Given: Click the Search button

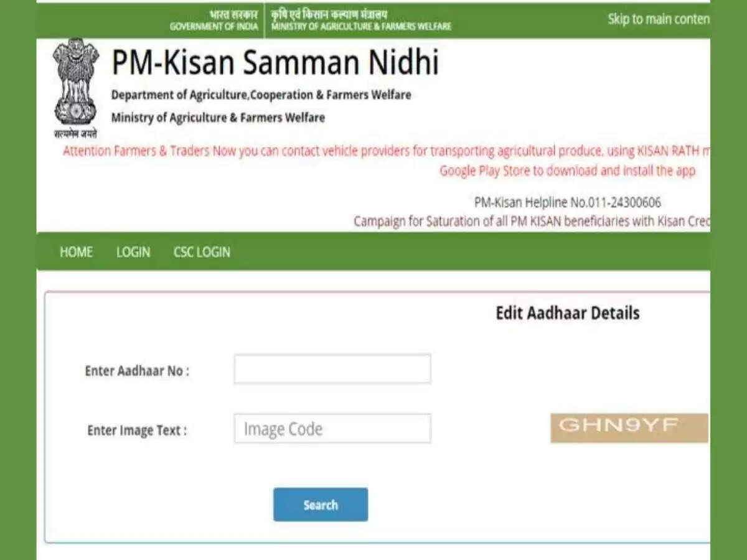Looking at the screenshot, I should pyautogui.click(x=321, y=505).
